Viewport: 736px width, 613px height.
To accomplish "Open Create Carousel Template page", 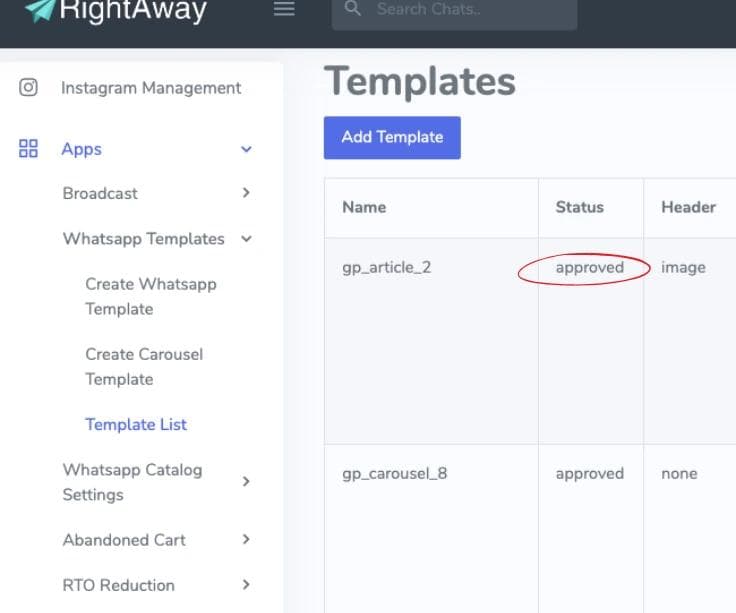I will (x=144, y=366).
